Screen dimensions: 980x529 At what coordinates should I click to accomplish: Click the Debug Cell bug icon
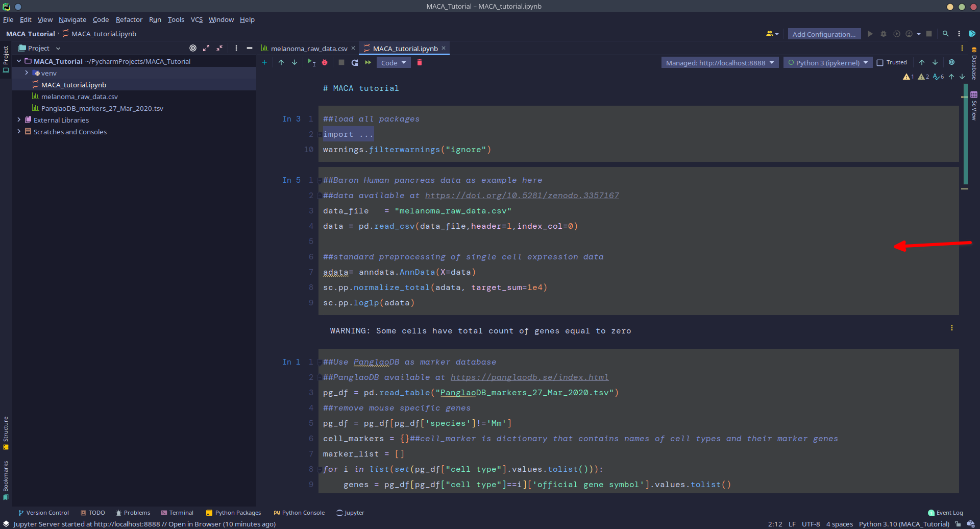[325, 62]
